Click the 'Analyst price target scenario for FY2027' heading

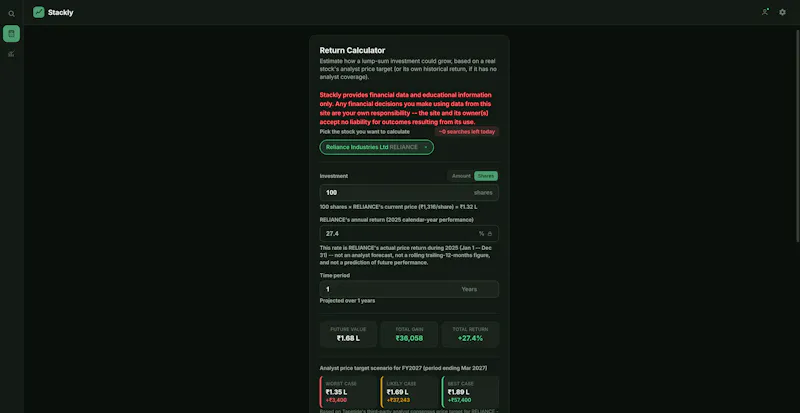tap(403, 368)
